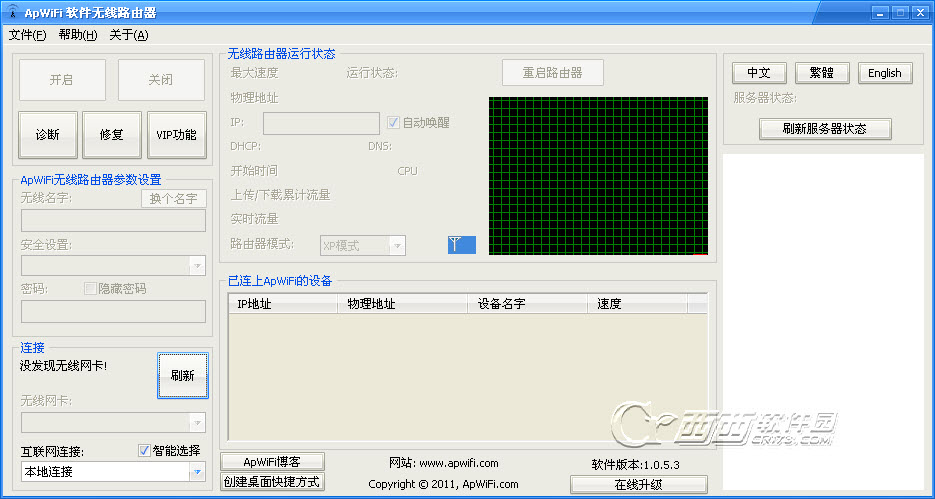Click the ApWiFi title bar app icon
Screen dimensions: 935x499
coord(13,11)
